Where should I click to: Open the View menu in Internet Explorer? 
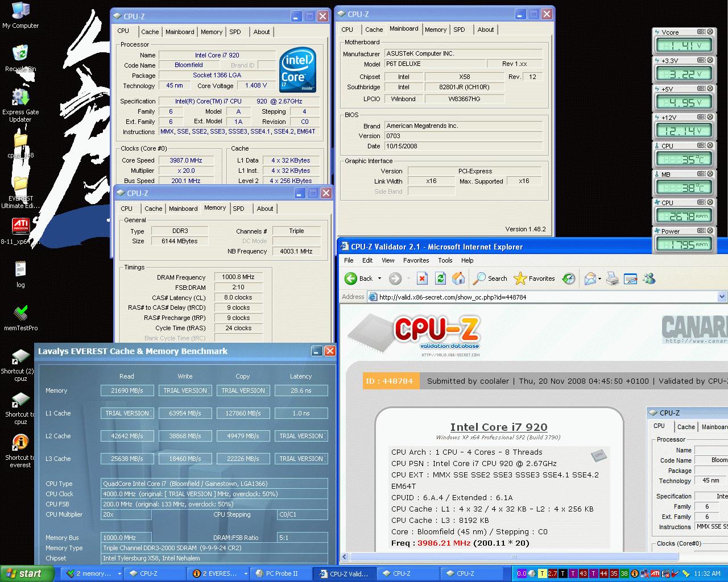point(388,260)
